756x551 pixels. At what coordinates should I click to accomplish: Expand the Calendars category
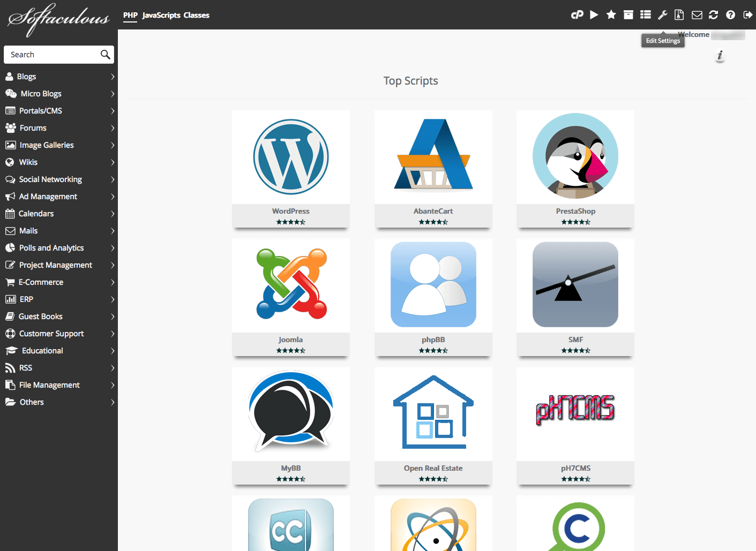(x=59, y=214)
